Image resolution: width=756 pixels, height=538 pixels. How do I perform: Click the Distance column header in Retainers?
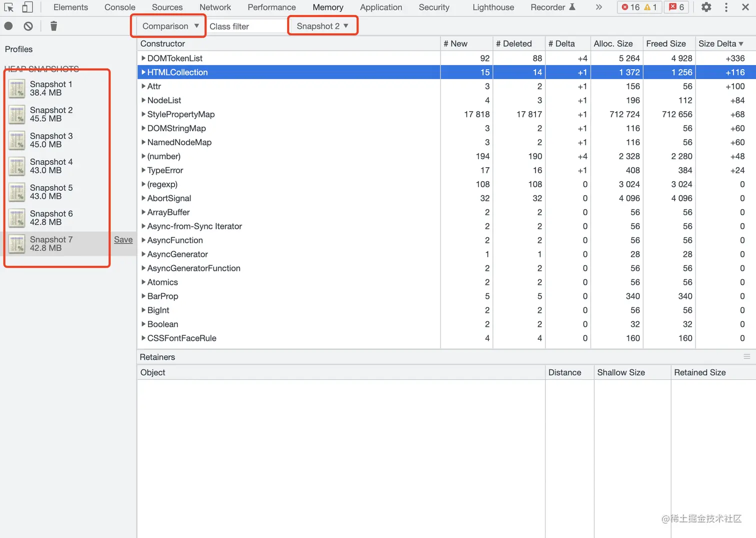569,372
